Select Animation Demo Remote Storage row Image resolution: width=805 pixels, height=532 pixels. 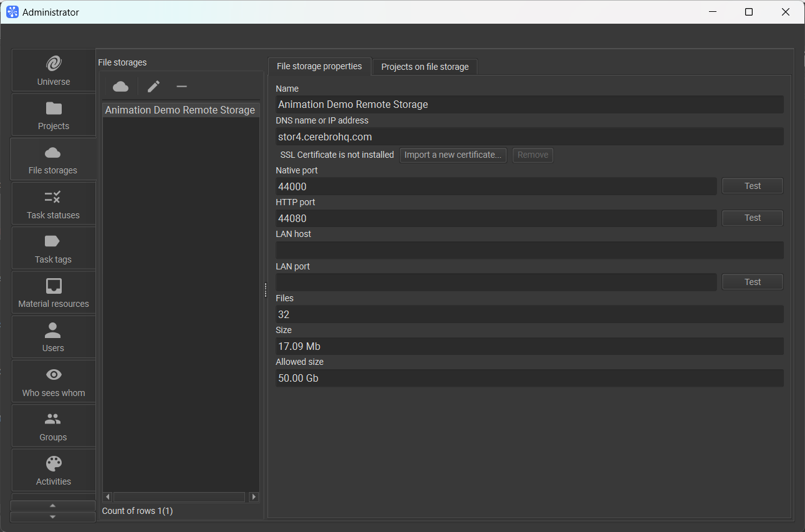(x=181, y=110)
